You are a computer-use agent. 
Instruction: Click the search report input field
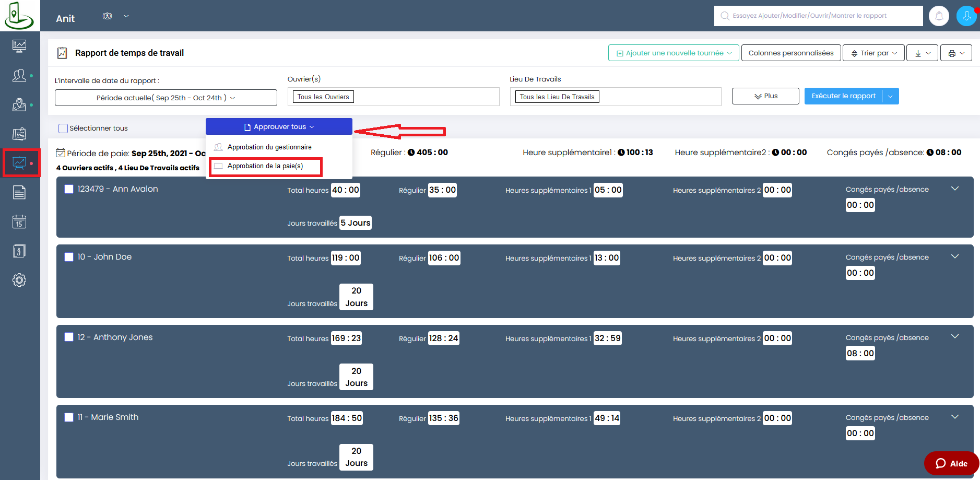tap(818, 16)
